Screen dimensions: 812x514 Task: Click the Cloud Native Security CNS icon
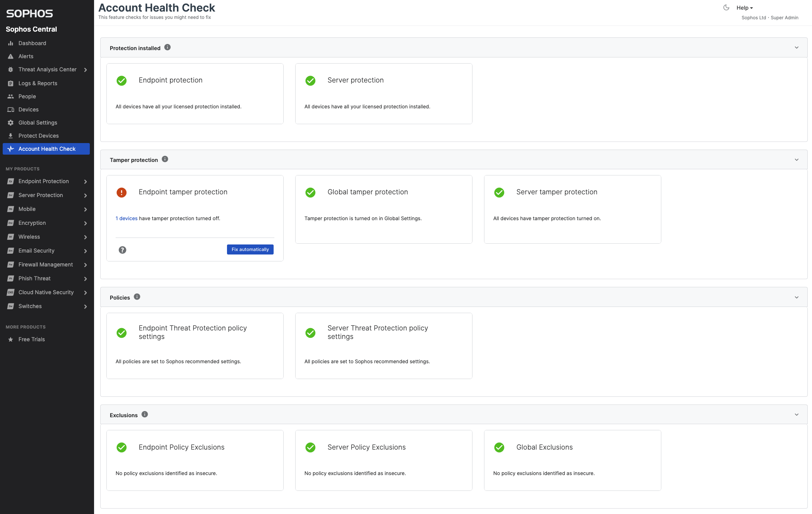pyautogui.click(x=11, y=292)
